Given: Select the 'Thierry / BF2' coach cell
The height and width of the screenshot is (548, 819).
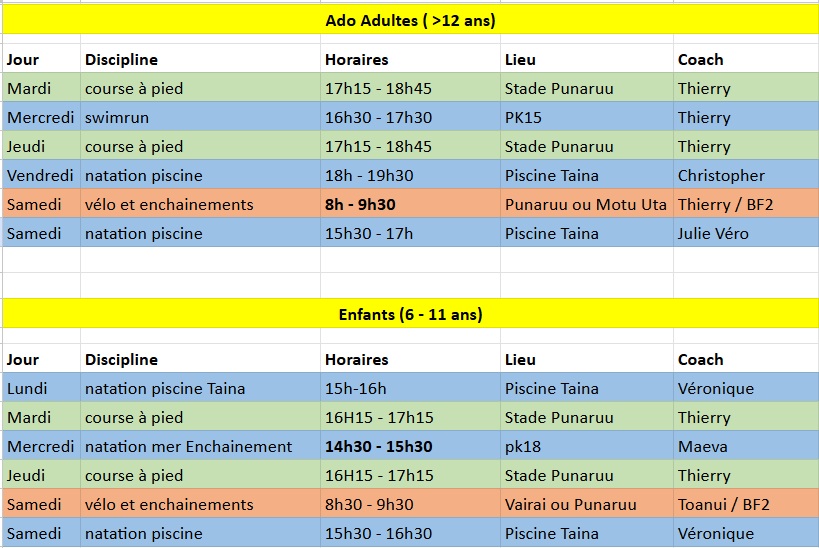Looking at the screenshot, I should [x=746, y=204].
